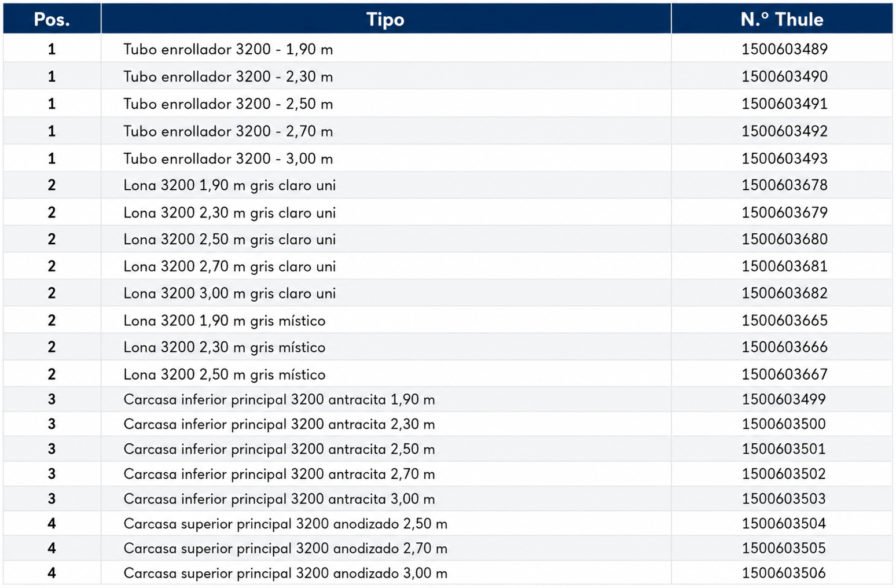Image resolution: width=896 pixels, height=588 pixels.
Task: Click part number 1500603678
Action: 784,185
